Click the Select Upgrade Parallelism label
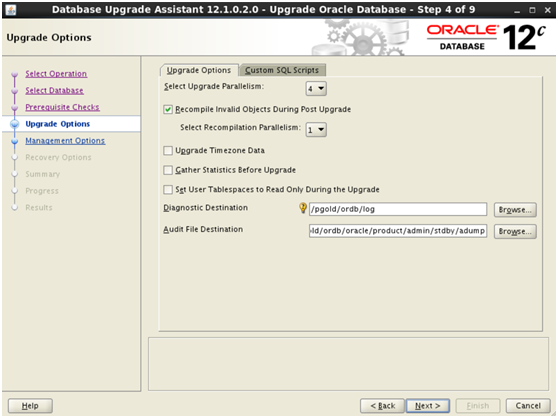The image size is (558, 418). click(x=214, y=86)
